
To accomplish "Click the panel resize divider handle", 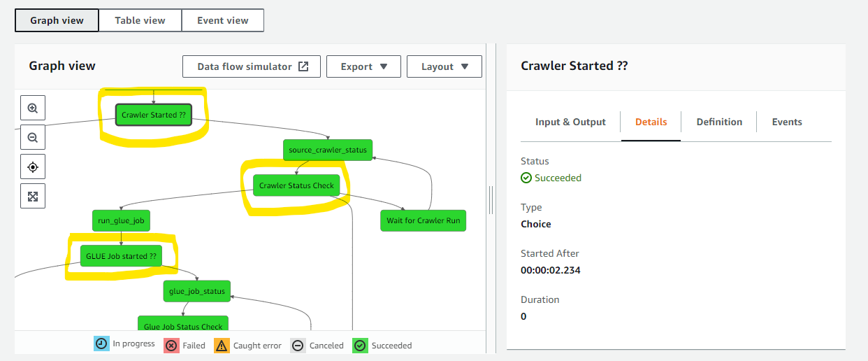I will click(x=491, y=199).
